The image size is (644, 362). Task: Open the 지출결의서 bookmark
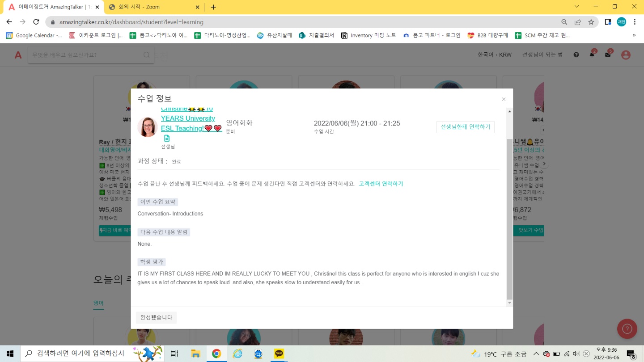[x=317, y=35]
